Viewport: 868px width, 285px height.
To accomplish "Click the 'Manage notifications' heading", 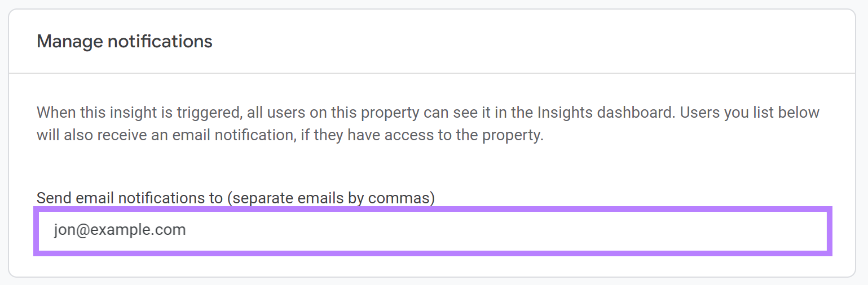I will [125, 41].
